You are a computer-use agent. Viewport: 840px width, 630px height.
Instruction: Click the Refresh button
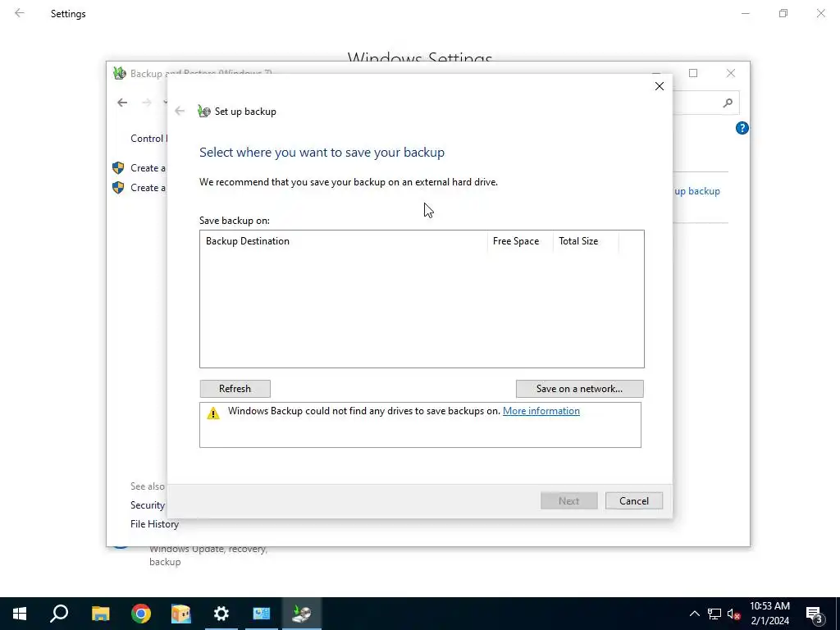[x=235, y=388]
